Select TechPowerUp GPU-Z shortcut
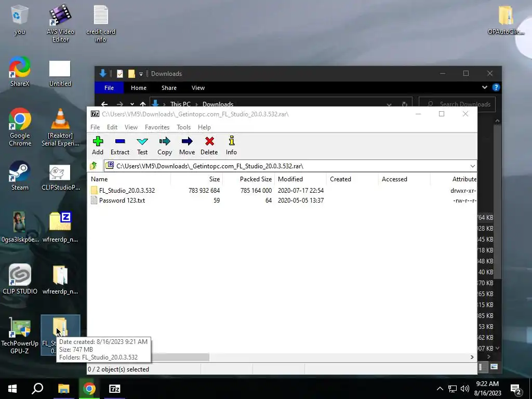The image size is (532, 399). pyautogui.click(x=20, y=336)
